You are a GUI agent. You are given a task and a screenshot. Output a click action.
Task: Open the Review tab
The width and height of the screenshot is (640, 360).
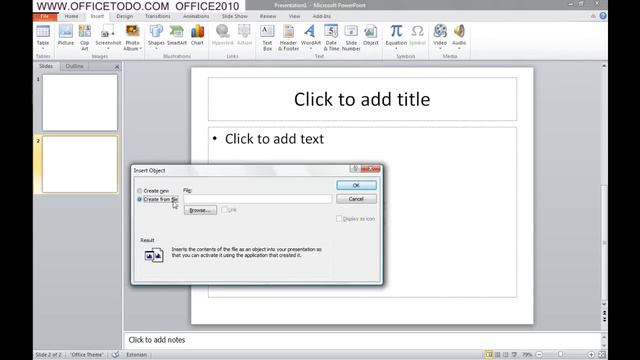click(268, 16)
